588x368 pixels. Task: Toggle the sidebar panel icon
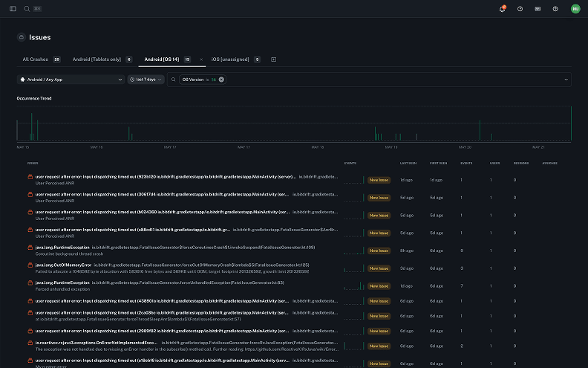pyautogui.click(x=13, y=9)
